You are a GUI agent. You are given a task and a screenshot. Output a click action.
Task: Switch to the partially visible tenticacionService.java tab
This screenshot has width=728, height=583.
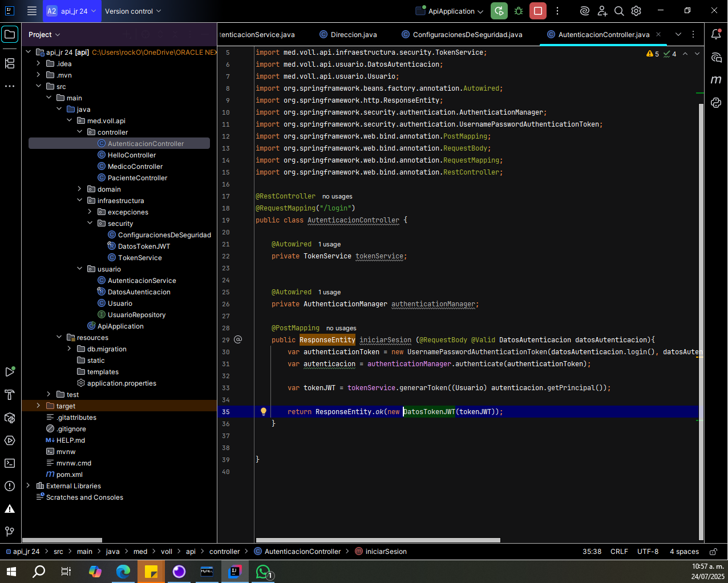(x=257, y=34)
